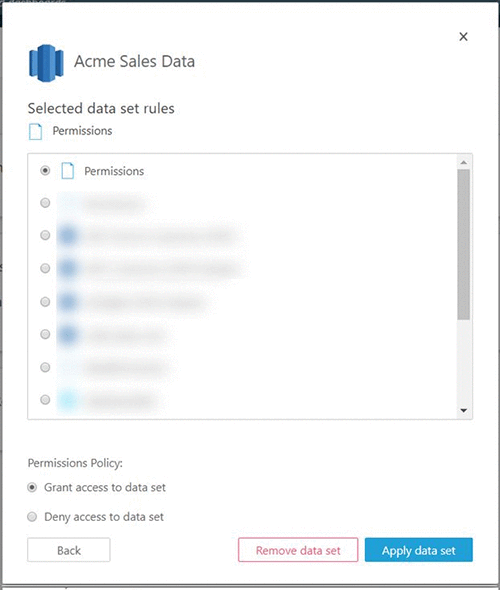Close the Acme Sales Data dialog
This screenshot has width=500, height=590.
click(463, 36)
